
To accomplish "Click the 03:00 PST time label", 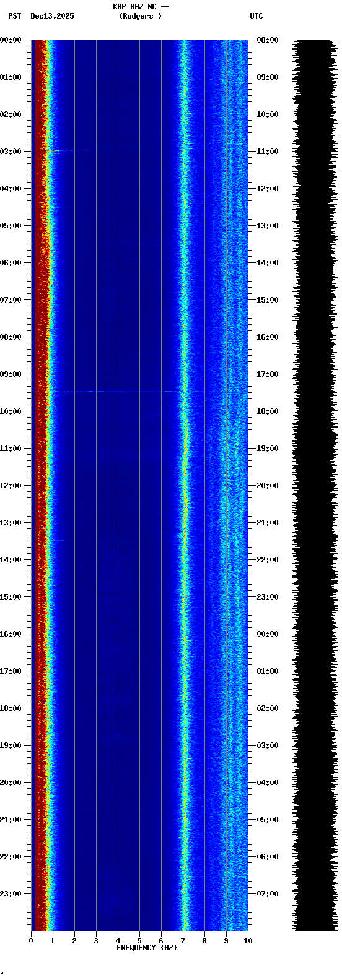I will click(x=11, y=152).
